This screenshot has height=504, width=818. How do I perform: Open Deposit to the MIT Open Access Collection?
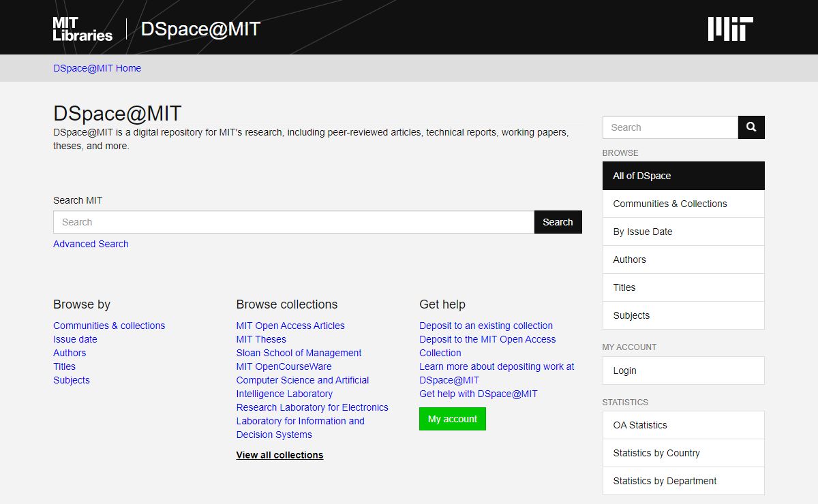click(487, 346)
